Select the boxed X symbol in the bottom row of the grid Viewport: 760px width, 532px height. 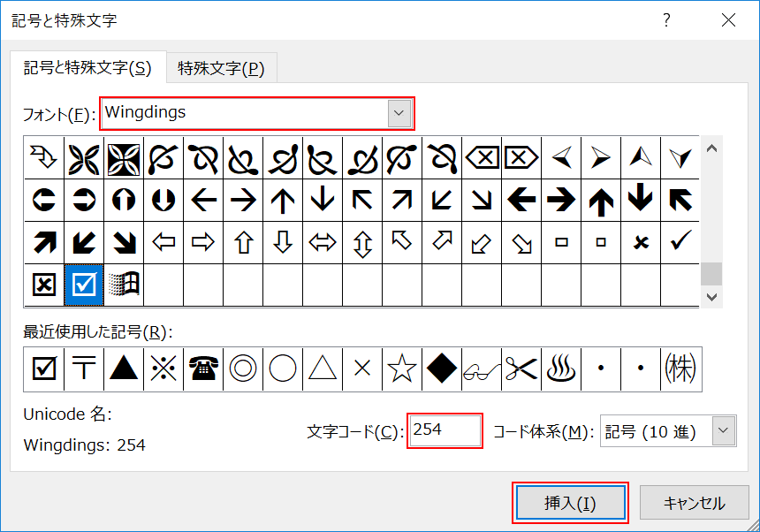44,285
